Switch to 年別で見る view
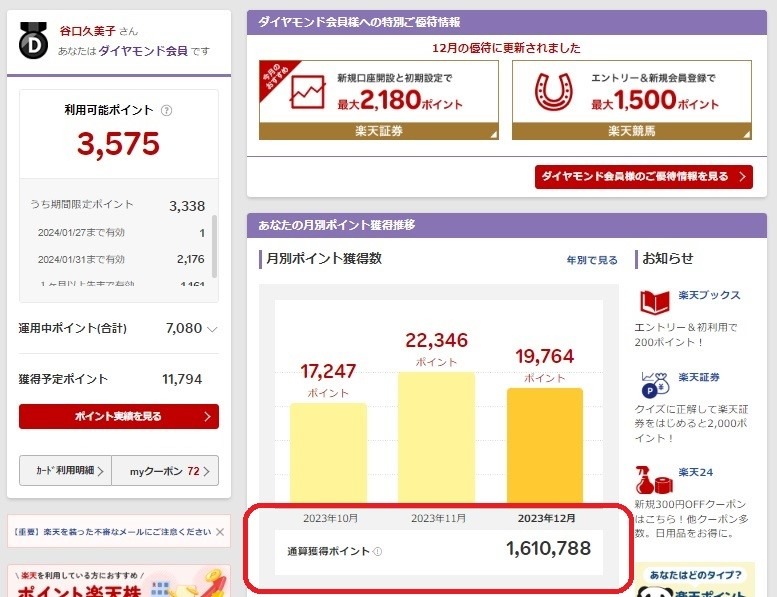777x597 pixels. click(x=592, y=260)
